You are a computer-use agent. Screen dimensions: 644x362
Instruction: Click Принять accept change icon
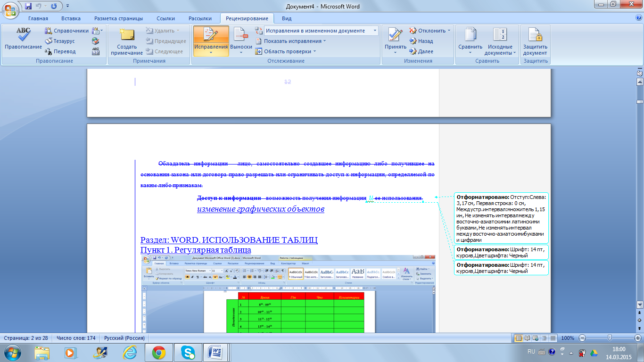point(396,35)
